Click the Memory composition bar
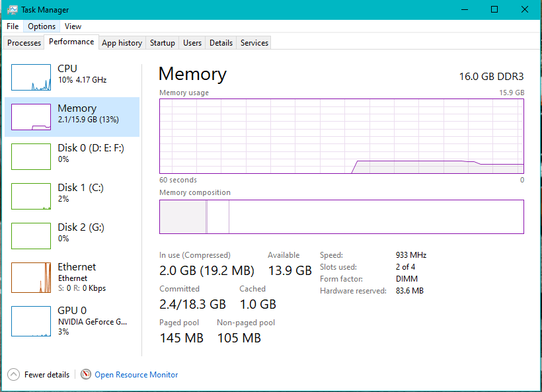 coord(341,217)
